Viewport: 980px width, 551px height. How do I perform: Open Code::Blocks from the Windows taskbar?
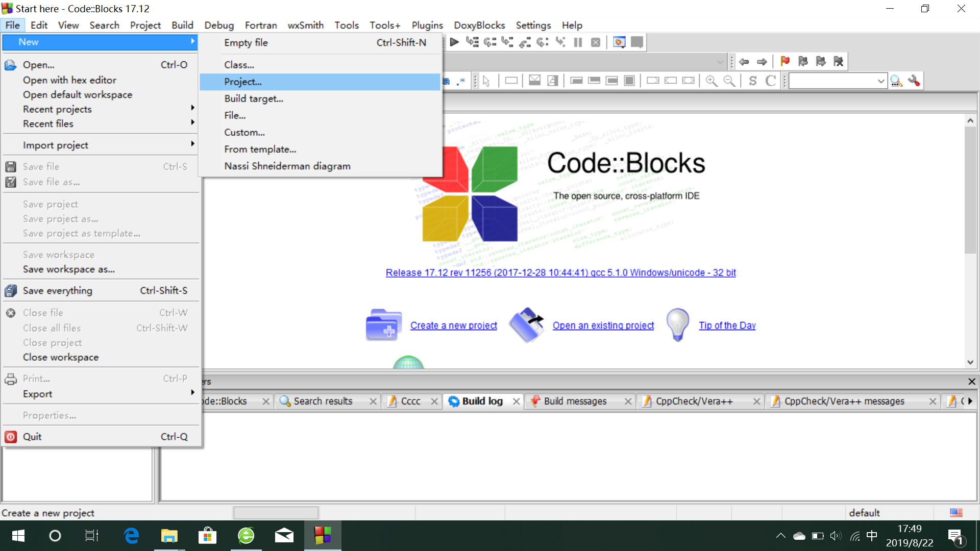pos(323,536)
